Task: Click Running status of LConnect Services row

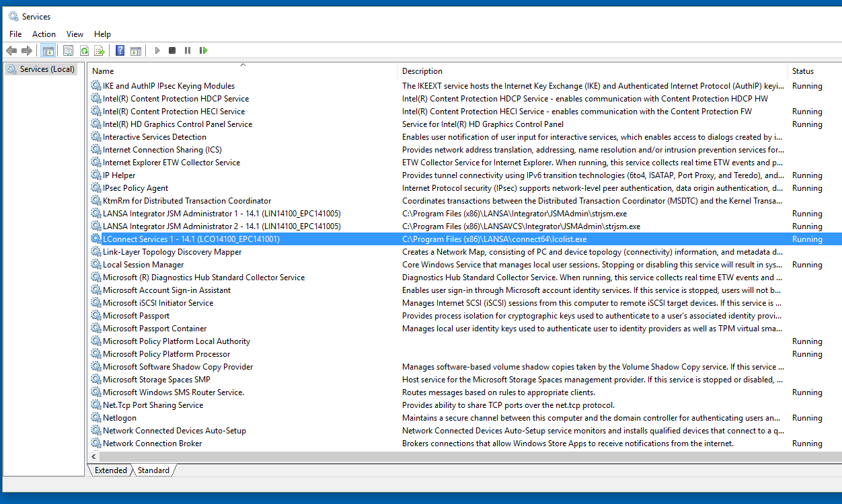Action: click(807, 239)
